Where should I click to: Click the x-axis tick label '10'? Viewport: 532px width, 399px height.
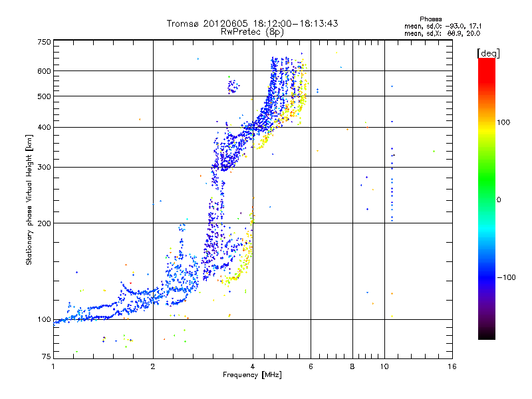tap(384, 366)
